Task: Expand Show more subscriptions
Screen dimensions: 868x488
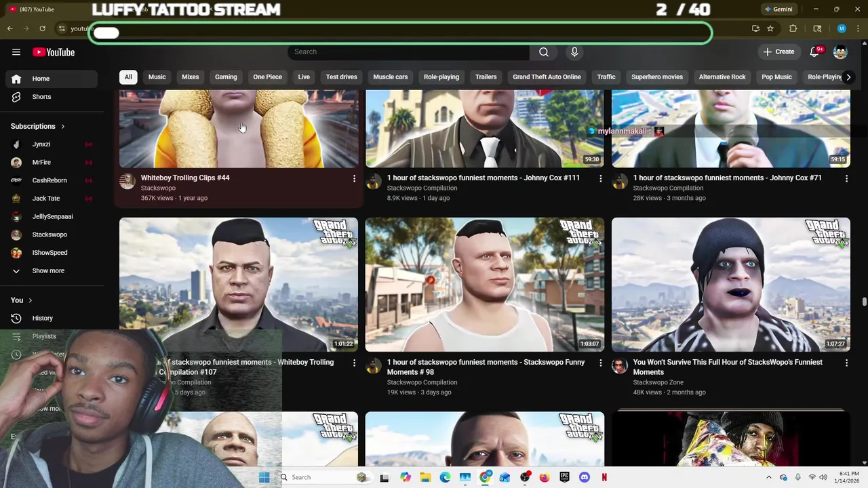Action: click(x=52, y=271)
